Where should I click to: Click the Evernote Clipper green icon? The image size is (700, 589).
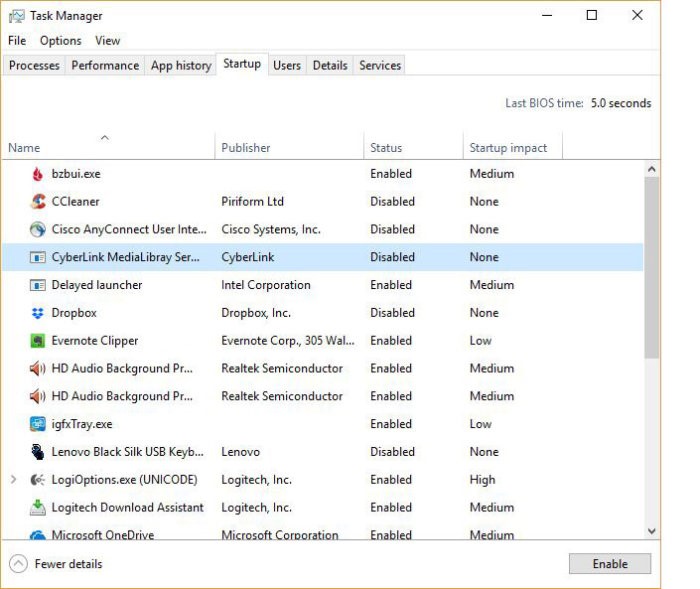(38, 341)
